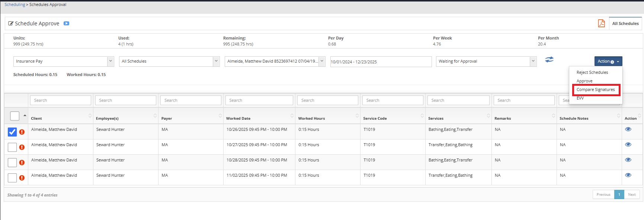The width and height of the screenshot is (644, 220).
Task: Click the Action button
Action: (608, 62)
